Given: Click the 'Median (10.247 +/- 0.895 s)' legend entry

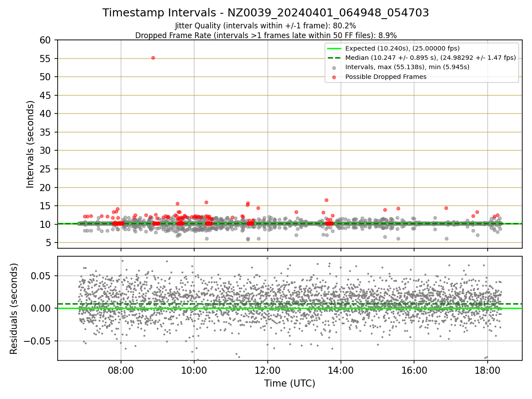Looking at the screenshot, I should tap(430, 58).
